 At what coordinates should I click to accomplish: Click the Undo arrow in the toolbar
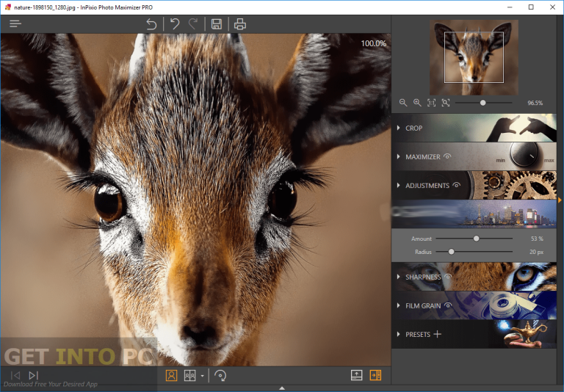pyautogui.click(x=175, y=24)
